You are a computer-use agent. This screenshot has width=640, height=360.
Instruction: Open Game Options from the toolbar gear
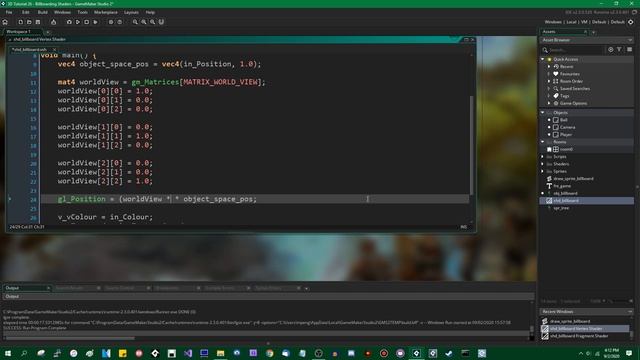[x=111, y=22]
